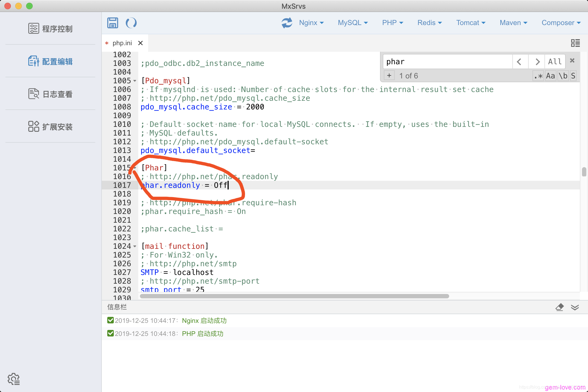The width and height of the screenshot is (588, 392).
Task: Click the All matches button
Action: [x=555, y=62]
